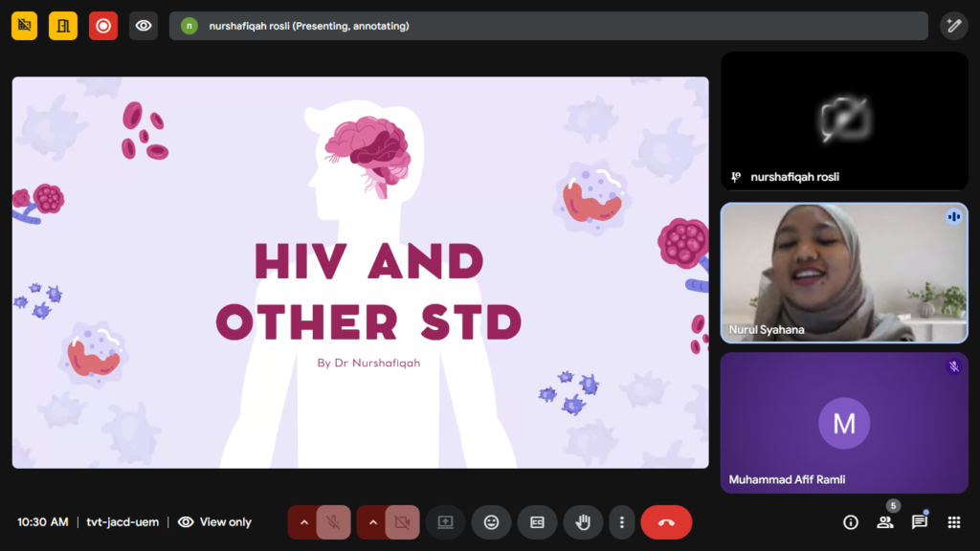Click the red leave call button
Viewport: 980px width, 551px height.
point(666,522)
